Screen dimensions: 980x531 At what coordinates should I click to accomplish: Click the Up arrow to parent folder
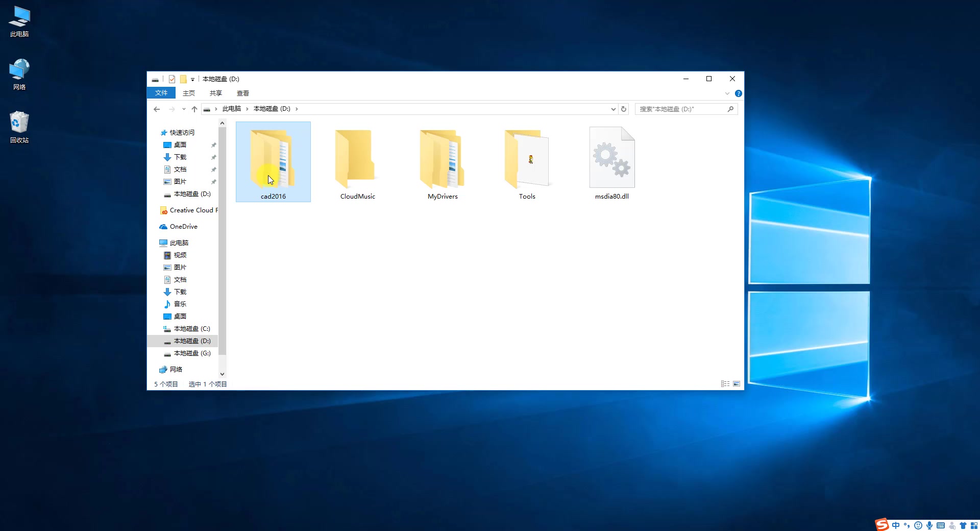pos(194,109)
